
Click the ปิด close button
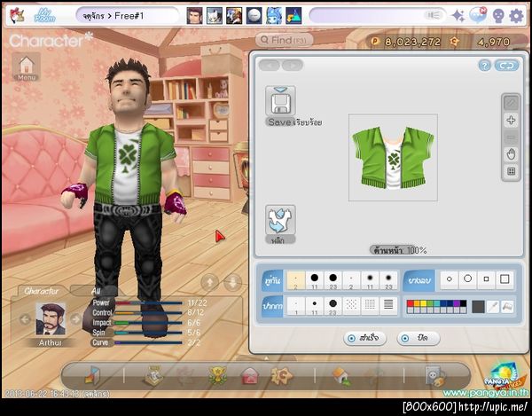419,338
